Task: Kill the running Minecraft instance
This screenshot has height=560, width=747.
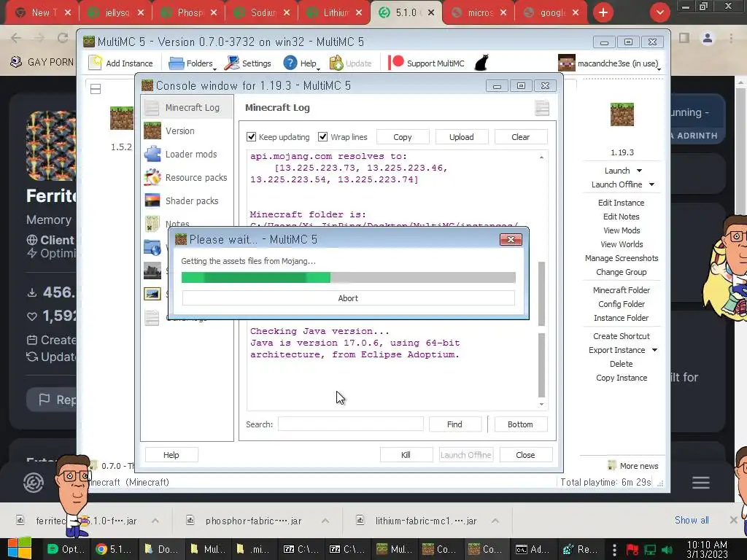Action: tap(406, 455)
